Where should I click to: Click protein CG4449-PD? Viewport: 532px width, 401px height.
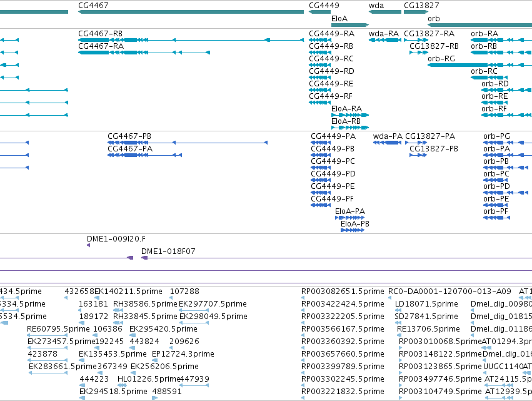click(321, 180)
